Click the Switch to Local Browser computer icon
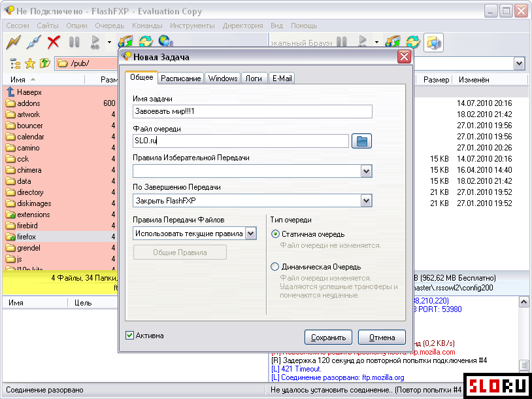 point(433,43)
